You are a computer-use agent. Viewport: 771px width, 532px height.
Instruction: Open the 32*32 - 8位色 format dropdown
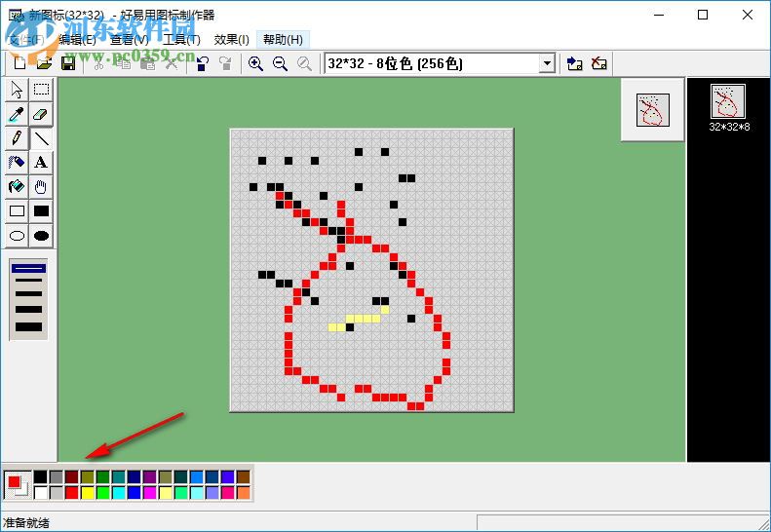click(546, 63)
